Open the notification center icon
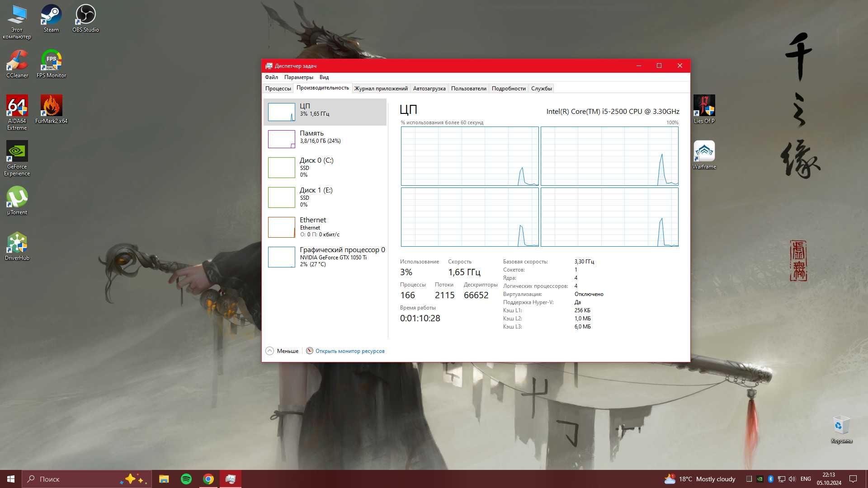 pos(853,479)
